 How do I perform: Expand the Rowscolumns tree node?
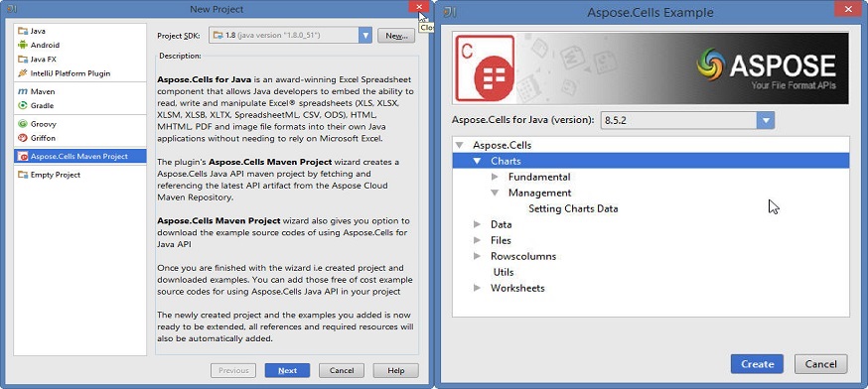[477, 257]
